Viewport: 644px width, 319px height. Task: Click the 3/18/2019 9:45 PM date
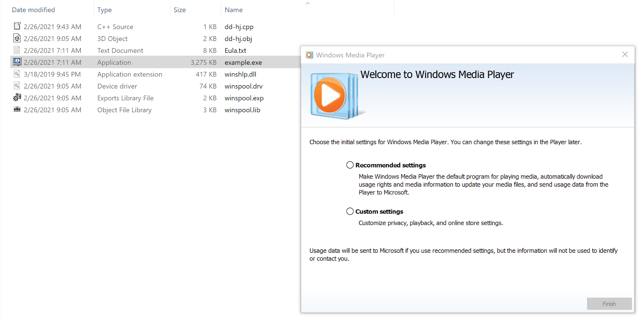coord(52,74)
